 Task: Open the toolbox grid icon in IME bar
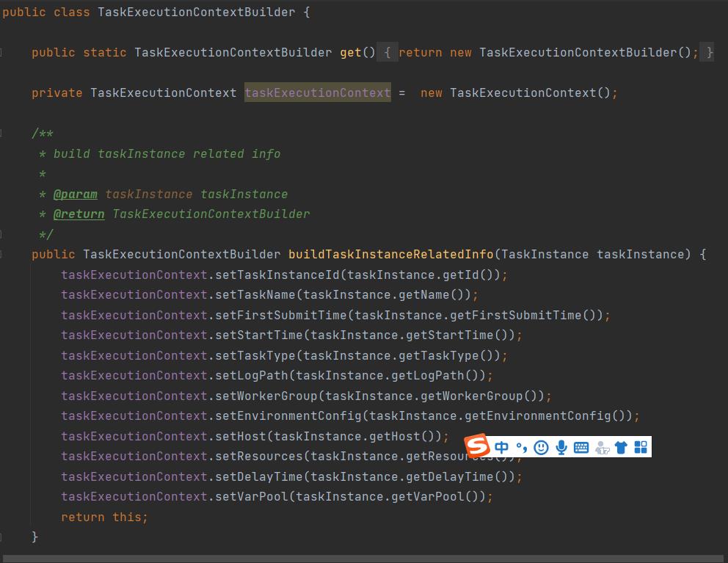point(641,447)
